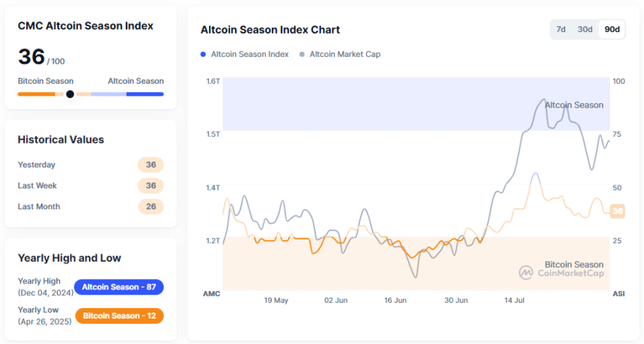The height and width of the screenshot is (344, 644).
Task: Click the Bitcoin Season - 12 badge
Action: pos(119,316)
